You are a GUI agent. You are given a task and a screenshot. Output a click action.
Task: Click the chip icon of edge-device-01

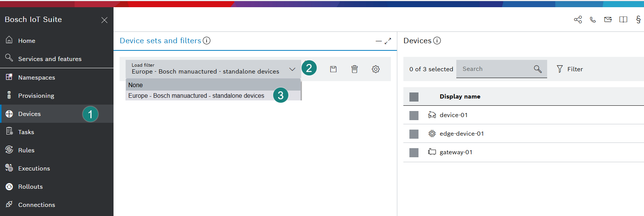[x=432, y=133]
